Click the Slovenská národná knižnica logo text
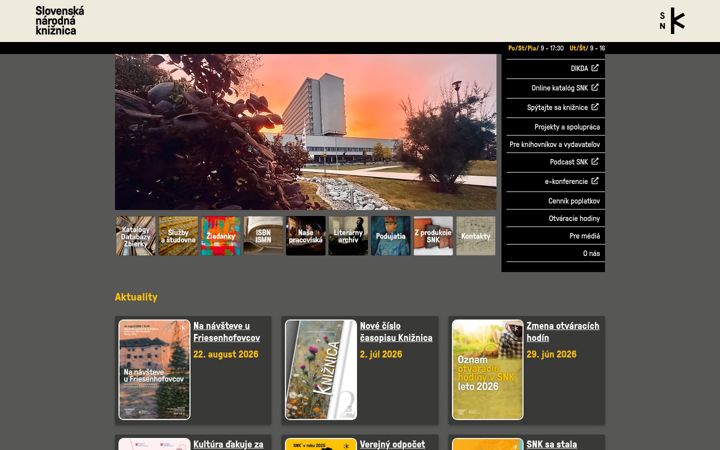 point(60,21)
